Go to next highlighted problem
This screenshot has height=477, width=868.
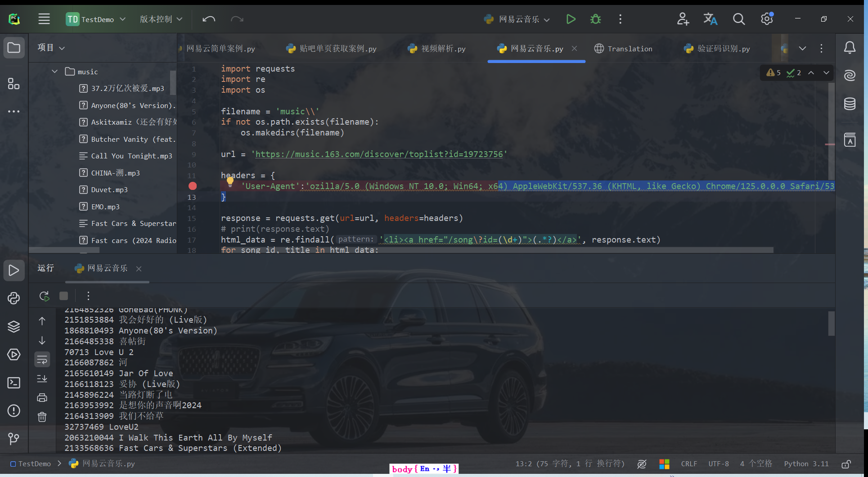point(826,72)
